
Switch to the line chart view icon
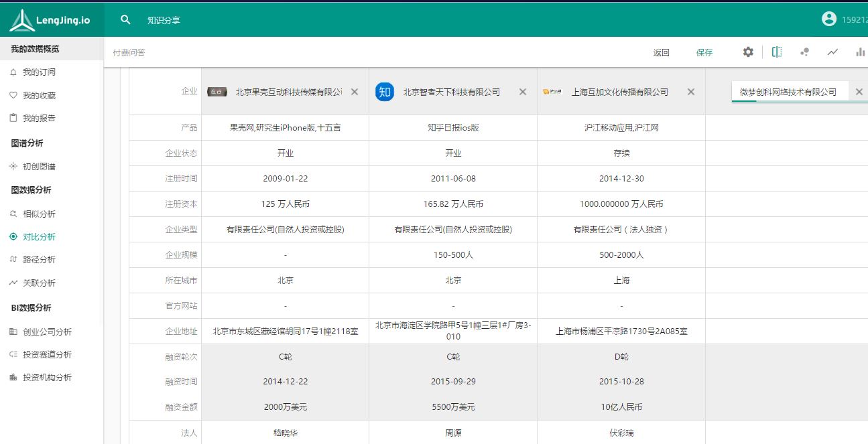832,52
